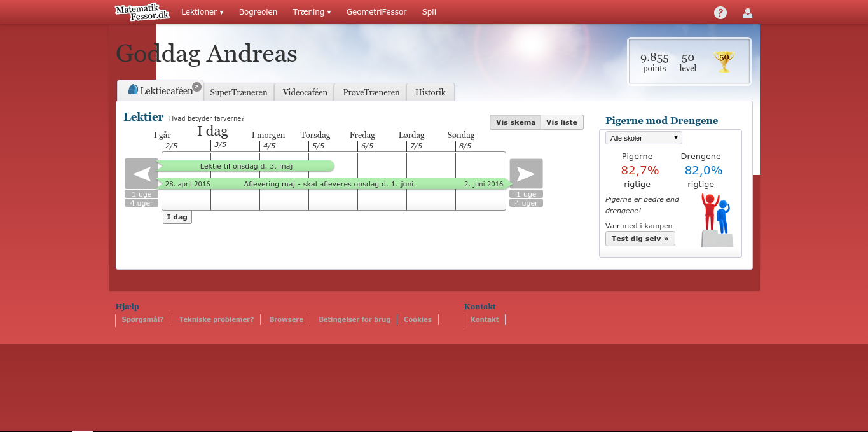Click the Pigerne mod Drengene heading
The height and width of the screenshot is (432, 868).
coord(661,121)
